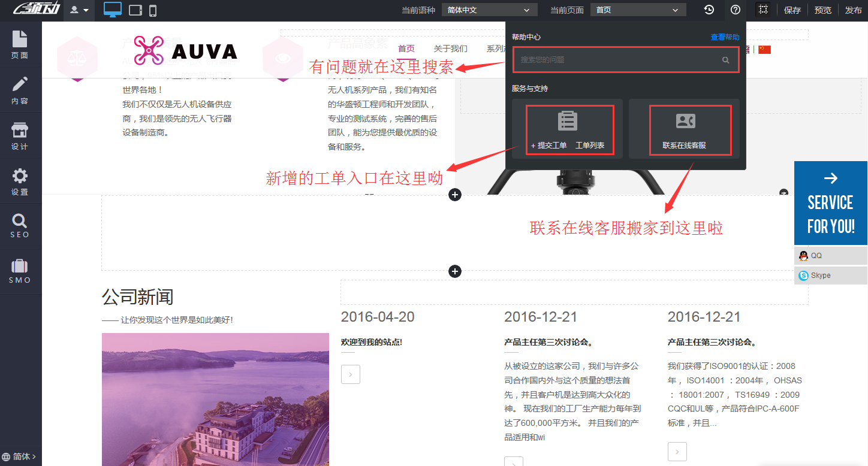Image resolution: width=868 pixels, height=466 pixels.
Task: Open the 页面 panel in the sidebar
Action: [x=20, y=46]
